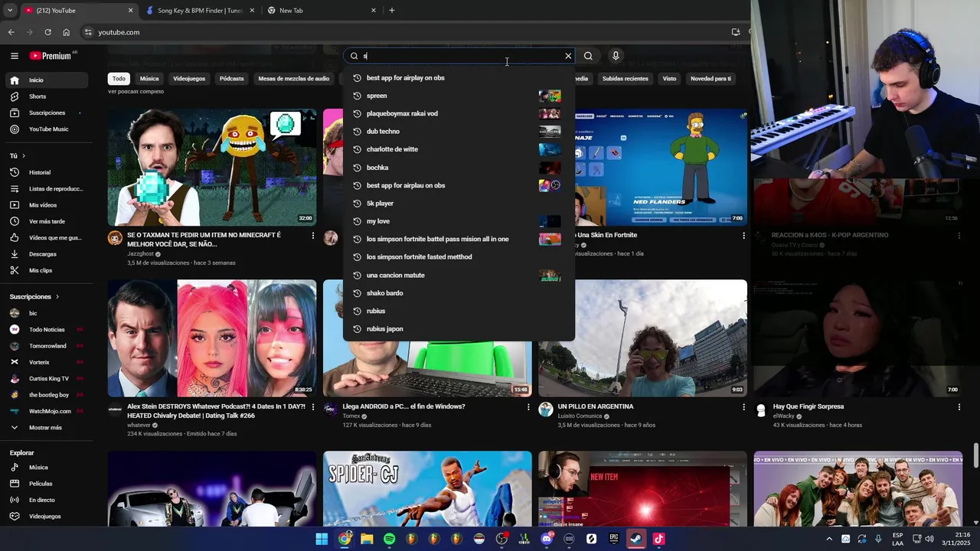
Task: Open the Ned Flanders Fortnite video thumbnail
Action: tap(661, 167)
